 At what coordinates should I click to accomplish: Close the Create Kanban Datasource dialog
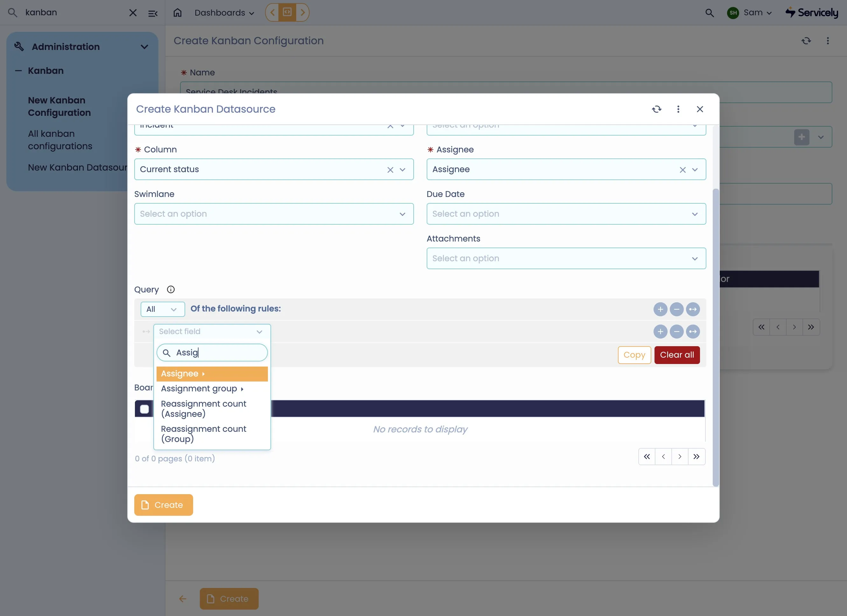click(700, 109)
